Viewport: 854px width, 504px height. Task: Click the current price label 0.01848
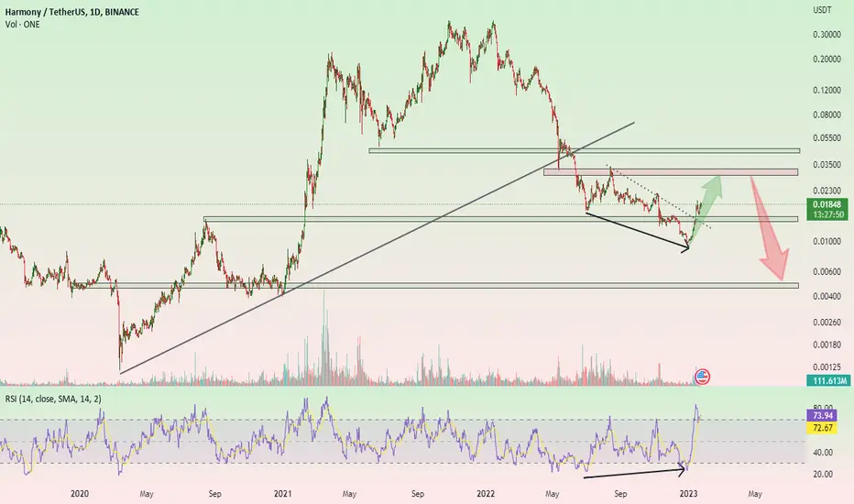827,205
